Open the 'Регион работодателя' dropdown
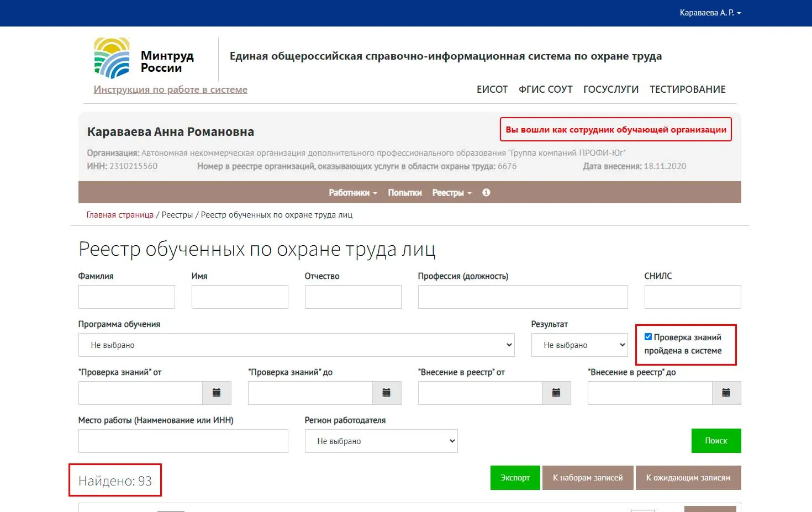 [x=381, y=441]
